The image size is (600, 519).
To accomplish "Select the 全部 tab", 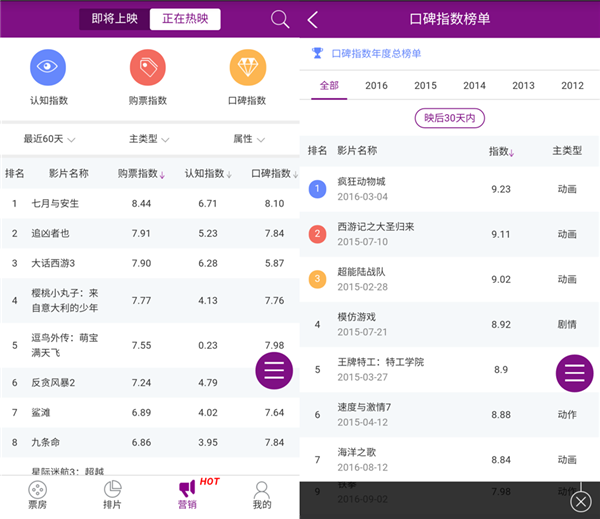I will coord(329,86).
